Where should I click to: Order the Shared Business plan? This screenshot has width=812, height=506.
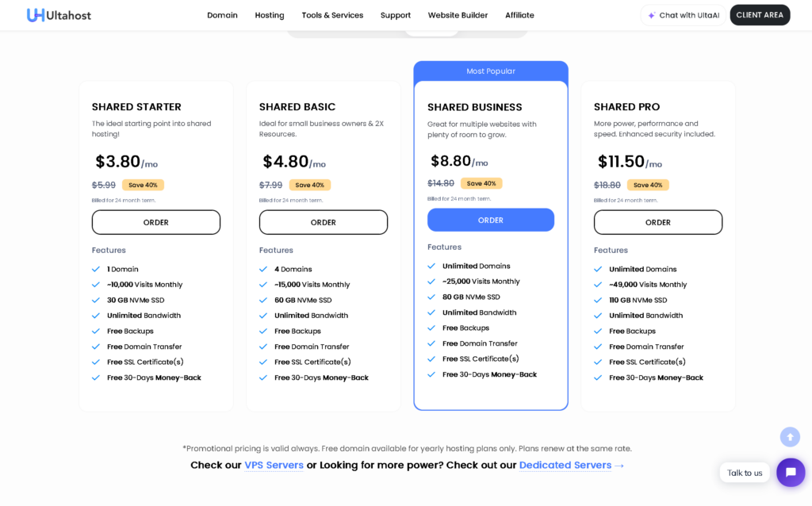point(490,220)
